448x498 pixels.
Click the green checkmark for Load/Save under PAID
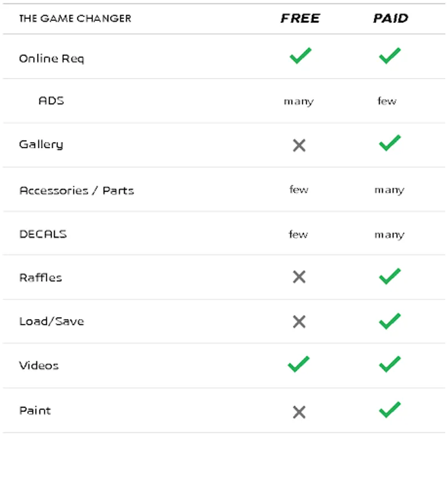pos(389,320)
